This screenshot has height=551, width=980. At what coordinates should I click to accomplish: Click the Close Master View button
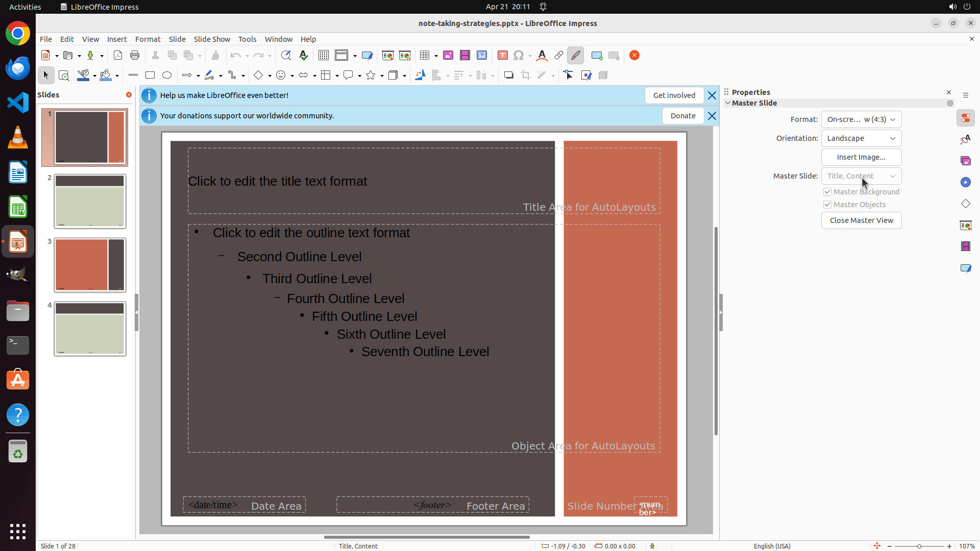click(x=861, y=220)
